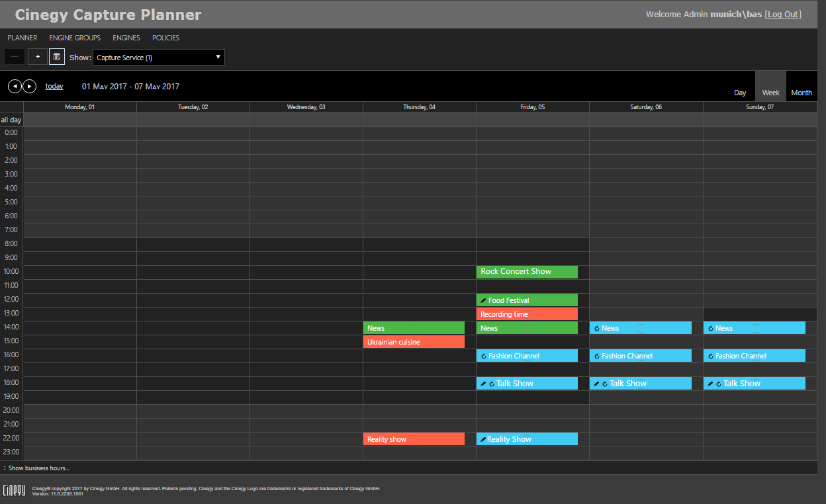Click pencil icon on Food Festival
This screenshot has height=504, width=826.
pos(483,300)
